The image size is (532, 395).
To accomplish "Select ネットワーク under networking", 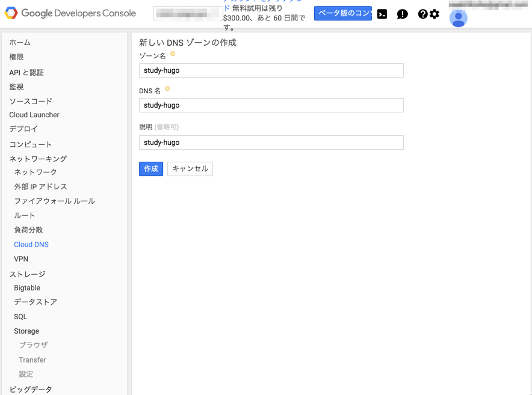I will 36,172.
